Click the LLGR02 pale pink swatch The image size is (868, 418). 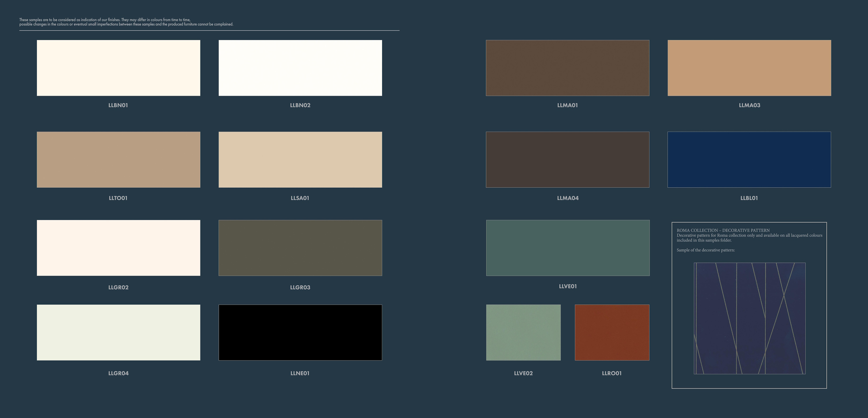(x=118, y=248)
